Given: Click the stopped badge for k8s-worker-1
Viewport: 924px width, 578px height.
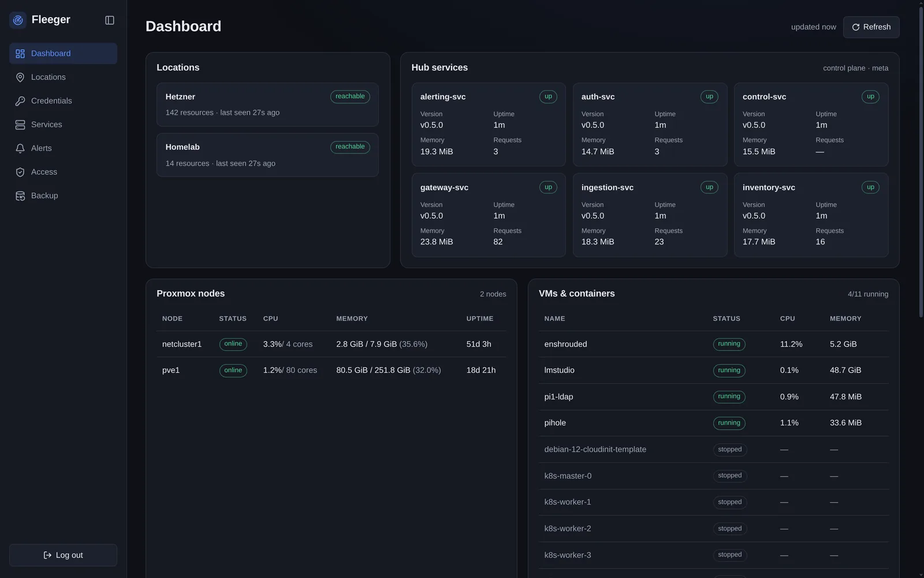Looking at the screenshot, I should click(x=730, y=502).
